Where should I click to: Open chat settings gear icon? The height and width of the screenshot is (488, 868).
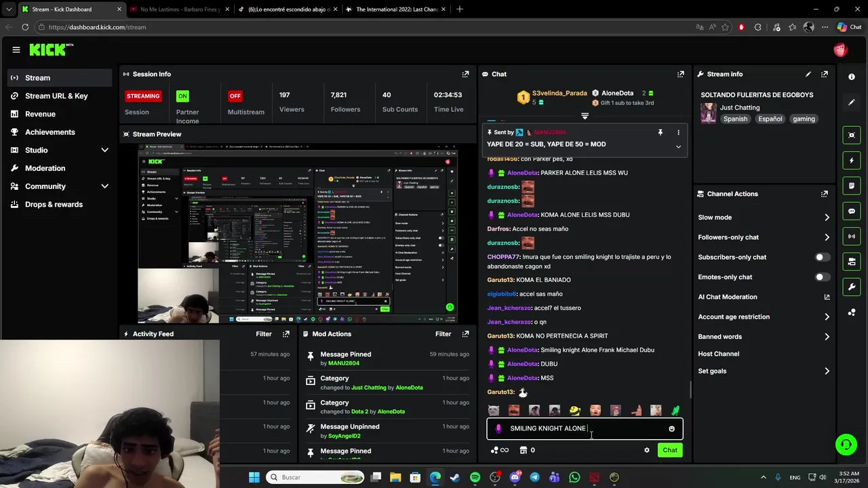(646, 450)
